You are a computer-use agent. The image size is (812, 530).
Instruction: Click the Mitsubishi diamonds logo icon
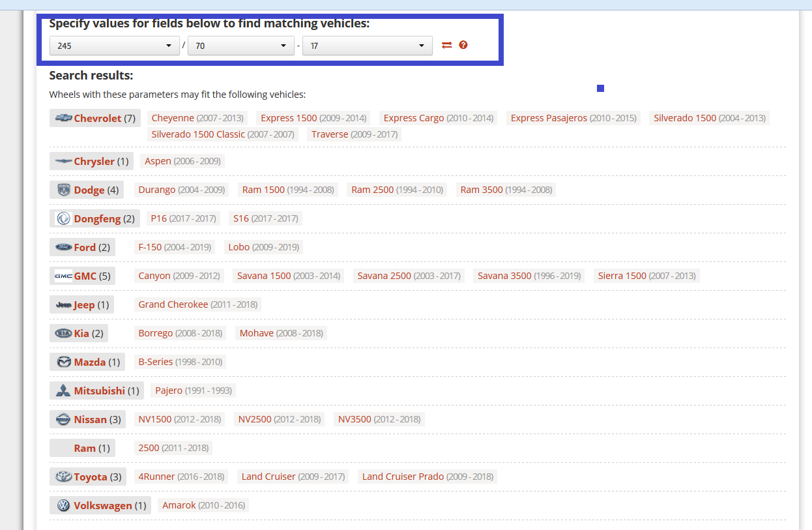pyautogui.click(x=63, y=390)
